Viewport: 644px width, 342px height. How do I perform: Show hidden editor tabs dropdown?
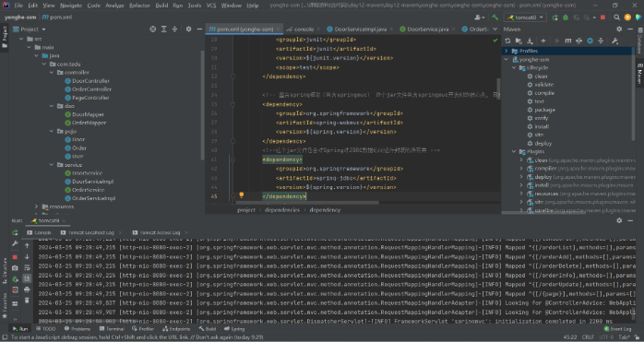[495, 29]
